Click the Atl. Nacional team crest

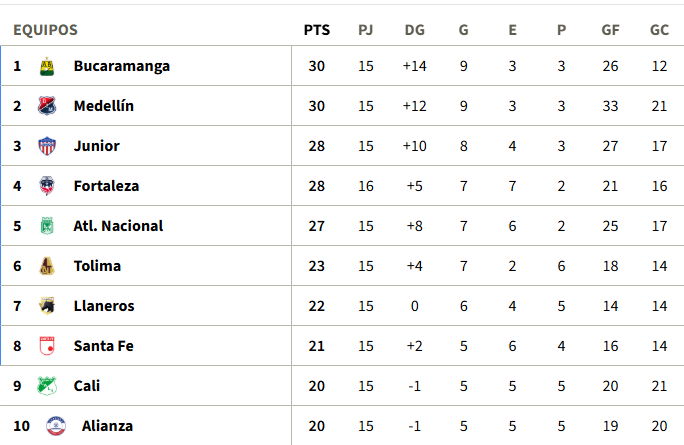pos(46,226)
